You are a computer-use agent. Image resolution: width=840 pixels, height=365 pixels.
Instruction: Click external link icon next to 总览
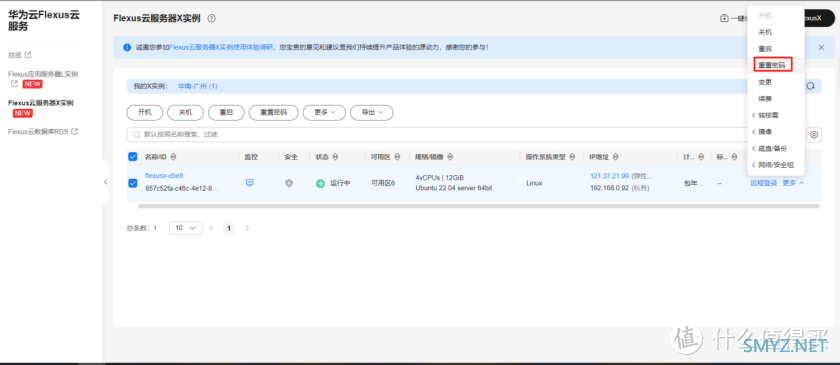point(28,55)
